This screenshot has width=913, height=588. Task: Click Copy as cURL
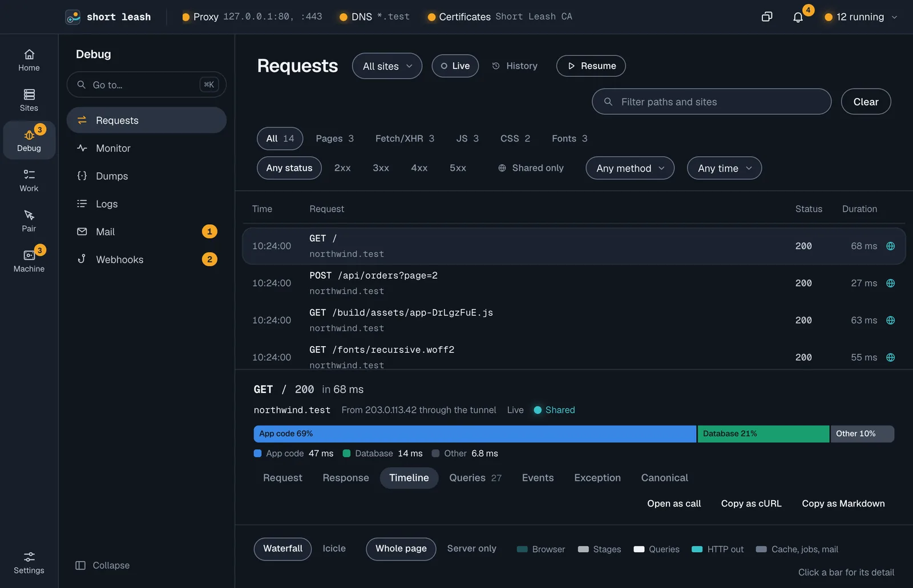(x=751, y=504)
